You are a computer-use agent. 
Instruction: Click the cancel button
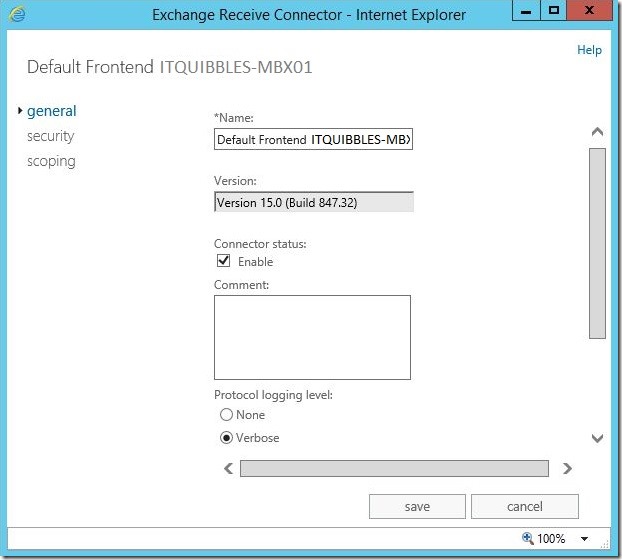(525, 506)
